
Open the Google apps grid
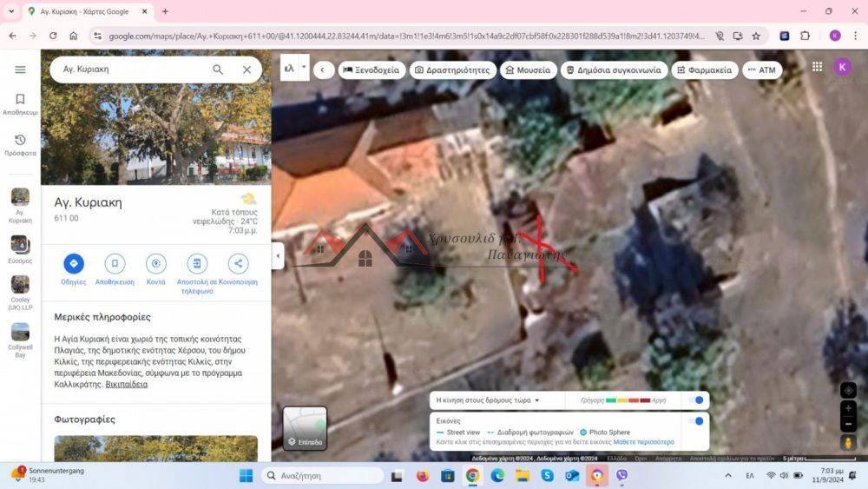(817, 67)
